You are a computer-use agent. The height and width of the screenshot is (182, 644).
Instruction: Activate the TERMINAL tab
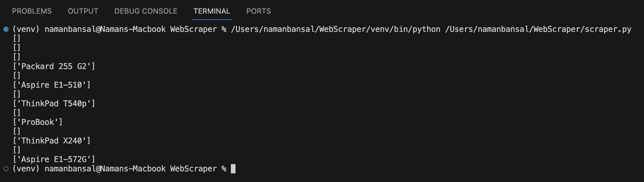[x=212, y=11]
